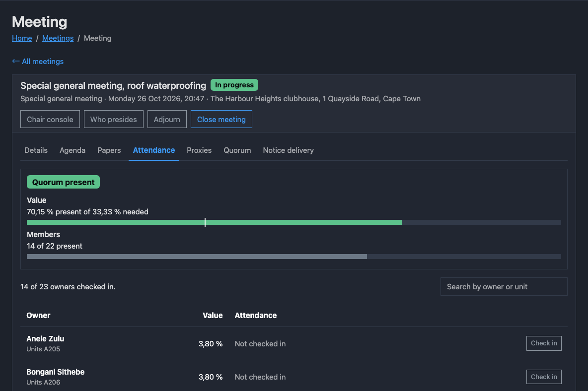The width and height of the screenshot is (588, 391).
Task: Check in Bongani Sithebe
Action: click(x=544, y=377)
